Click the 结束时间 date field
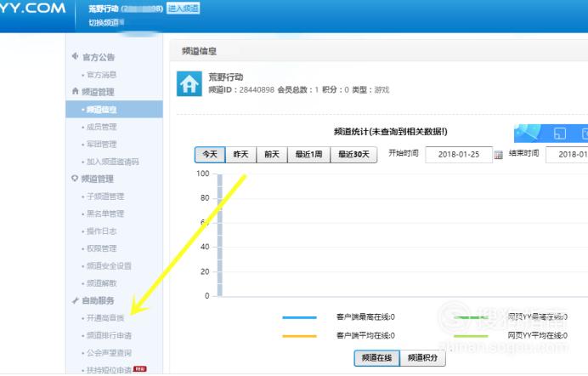 (x=567, y=155)
